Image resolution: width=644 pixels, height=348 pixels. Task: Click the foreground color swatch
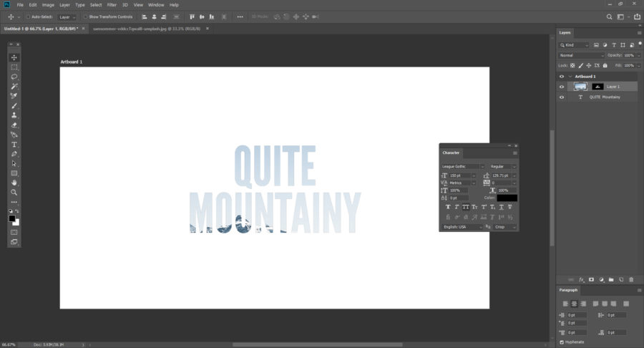[x=12, y=218]
